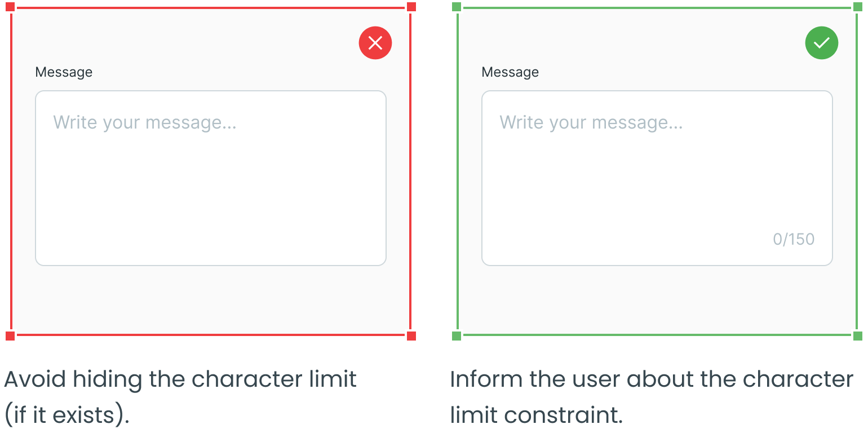Select the bottom-right red corner handle
The height and width of the screenshot is (433, 868).
411,336
